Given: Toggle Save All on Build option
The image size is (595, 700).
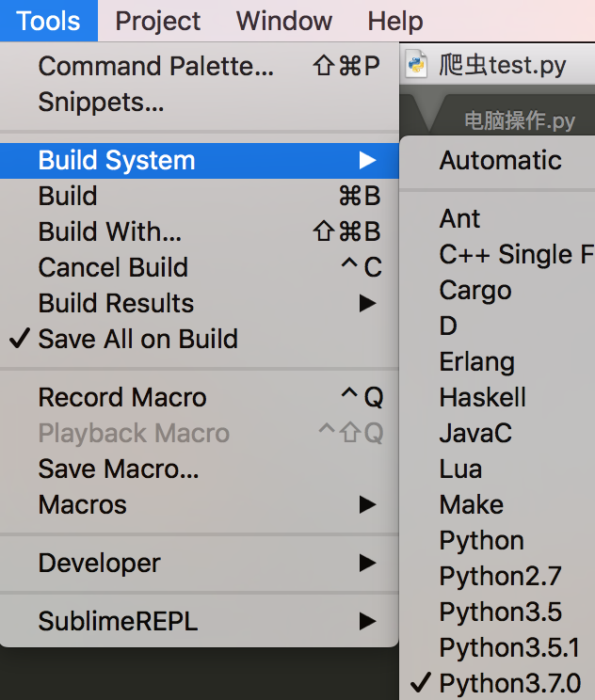Looking at the screenshot, I should pos(137,339).
